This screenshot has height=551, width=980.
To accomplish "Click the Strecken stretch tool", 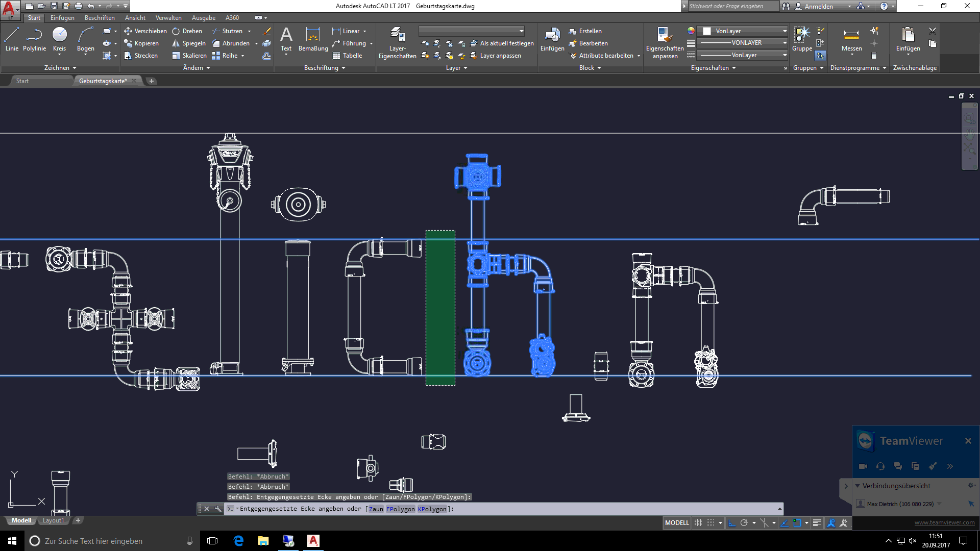I will 141,56.
